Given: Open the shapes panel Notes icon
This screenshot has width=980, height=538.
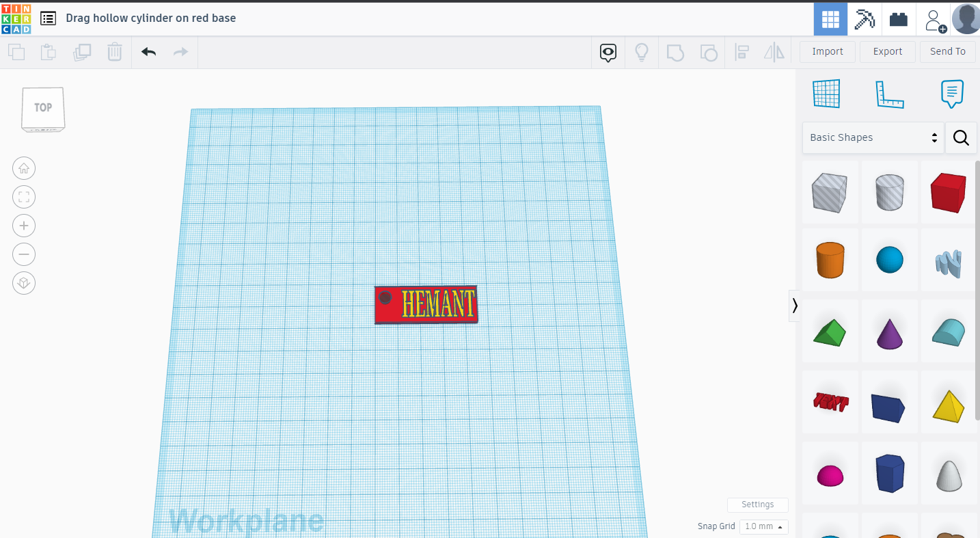Looking at the screenshot, I should (x=952, y=94).
